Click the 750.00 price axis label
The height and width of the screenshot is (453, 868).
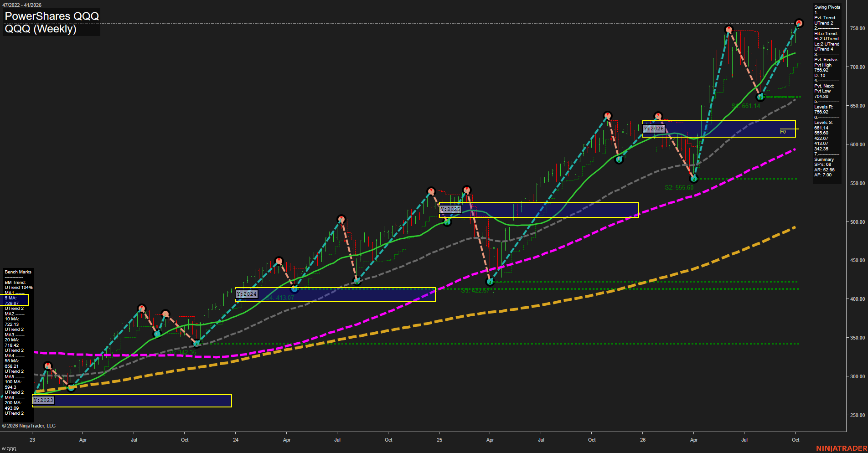[x=857, y=28]
